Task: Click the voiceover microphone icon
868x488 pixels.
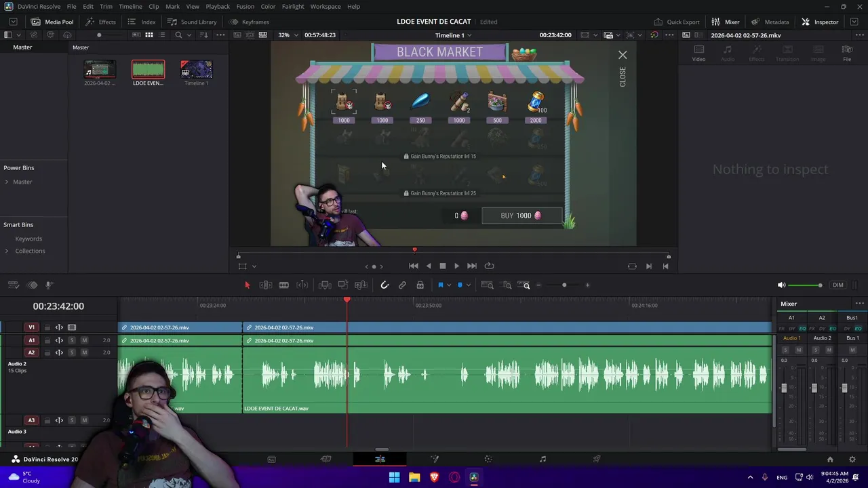Action: [x=49, y=285]
